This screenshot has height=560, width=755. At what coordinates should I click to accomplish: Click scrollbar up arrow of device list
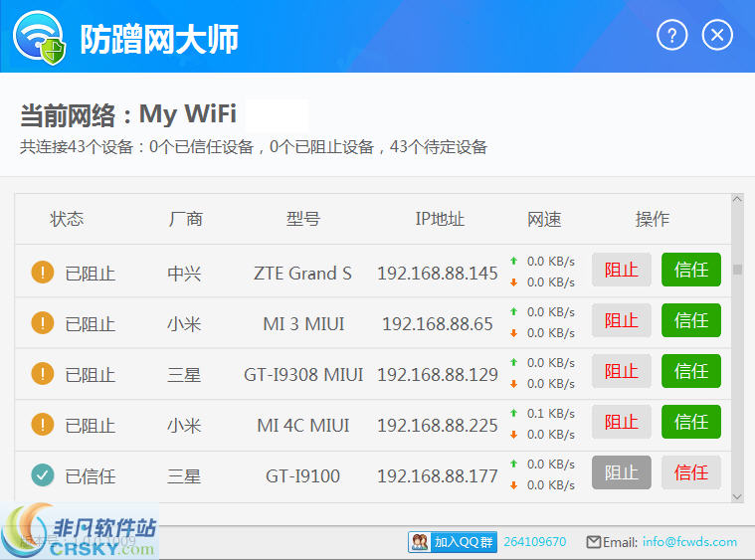tap(737, 199)
